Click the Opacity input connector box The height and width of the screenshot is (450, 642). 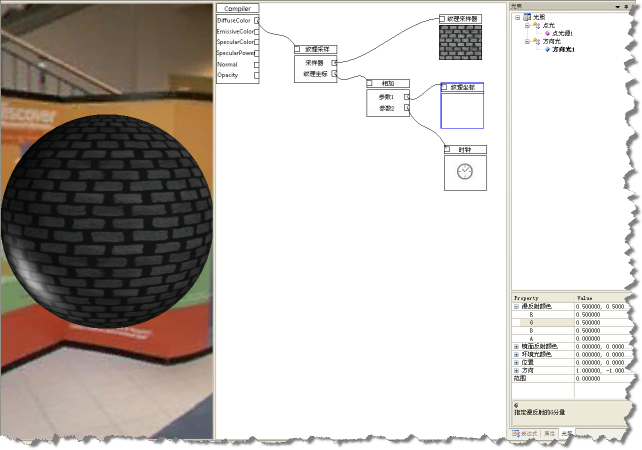point(257,75)
